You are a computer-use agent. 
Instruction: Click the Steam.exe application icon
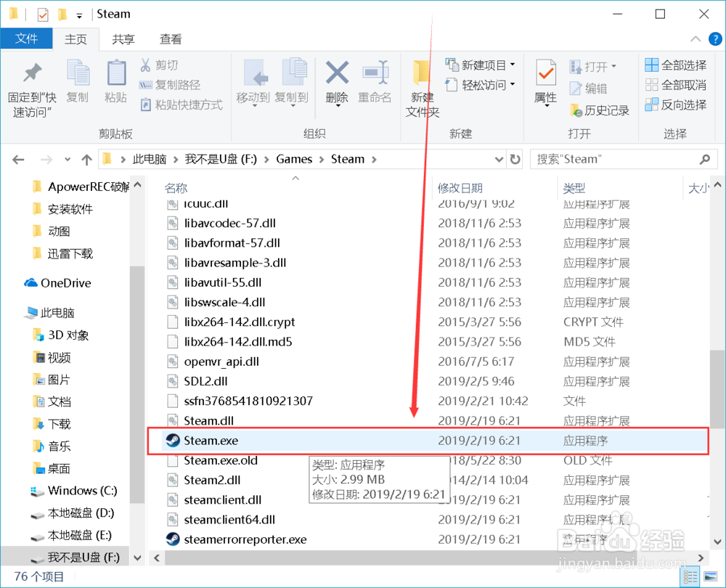(173, 441)
